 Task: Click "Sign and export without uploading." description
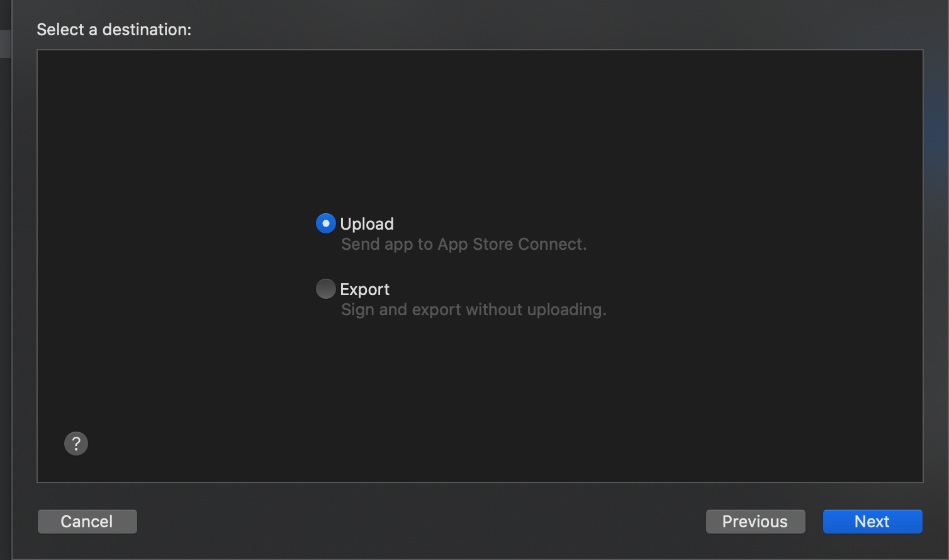(x=473, y=310)
